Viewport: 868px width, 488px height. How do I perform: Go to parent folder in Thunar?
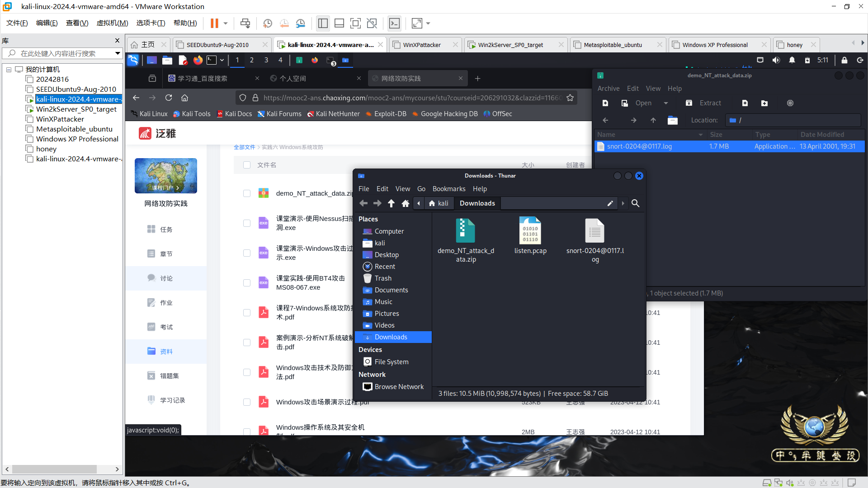pos(392,203)
